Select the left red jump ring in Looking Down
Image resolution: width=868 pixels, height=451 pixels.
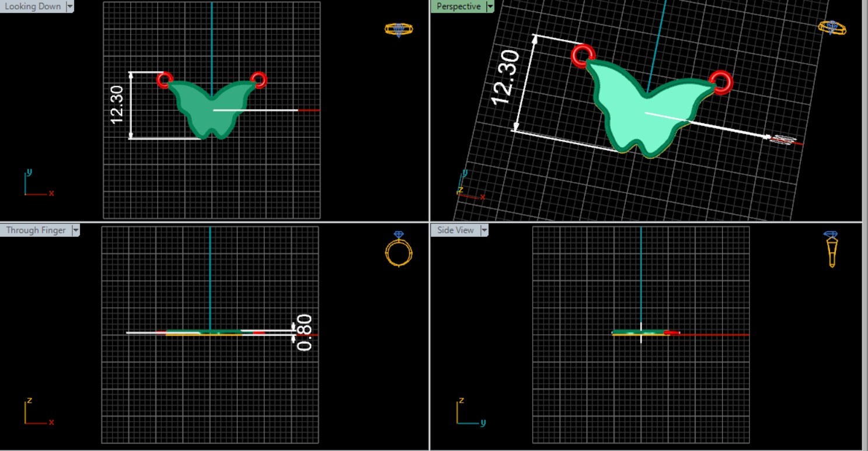click(165, 80)
